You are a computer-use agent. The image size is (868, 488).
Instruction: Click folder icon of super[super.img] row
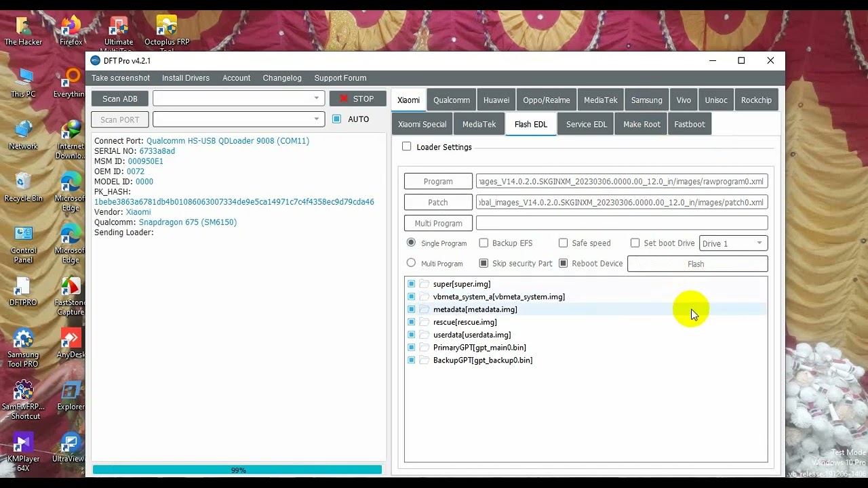(425, 284)
